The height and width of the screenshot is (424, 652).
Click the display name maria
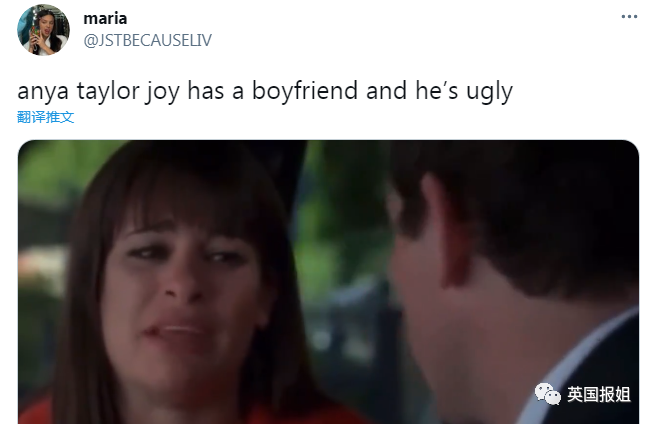point(105,18)
